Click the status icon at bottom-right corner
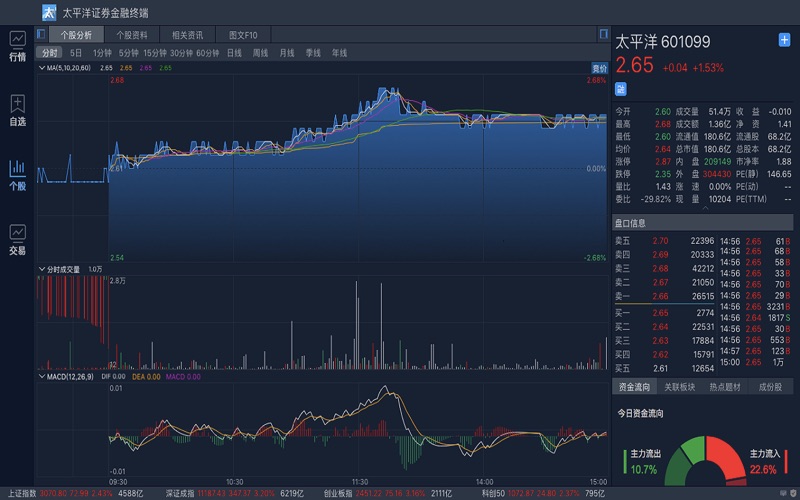 point(792,493)
